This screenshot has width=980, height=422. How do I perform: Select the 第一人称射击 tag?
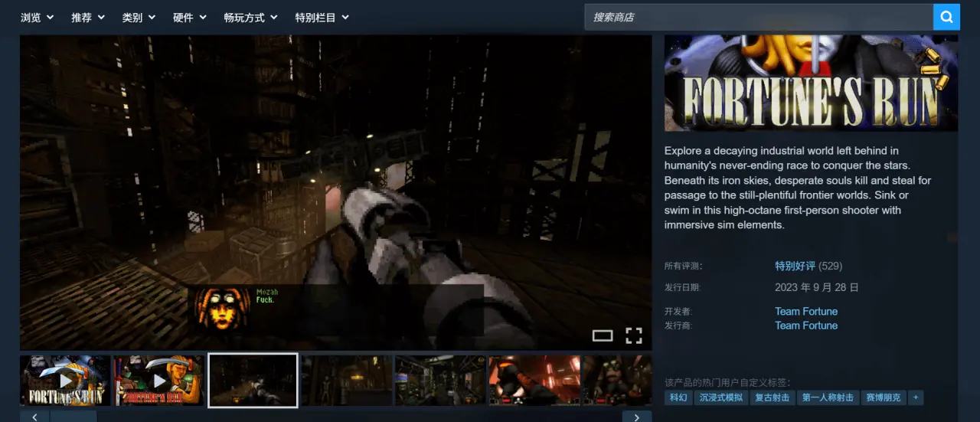point(828,397)
